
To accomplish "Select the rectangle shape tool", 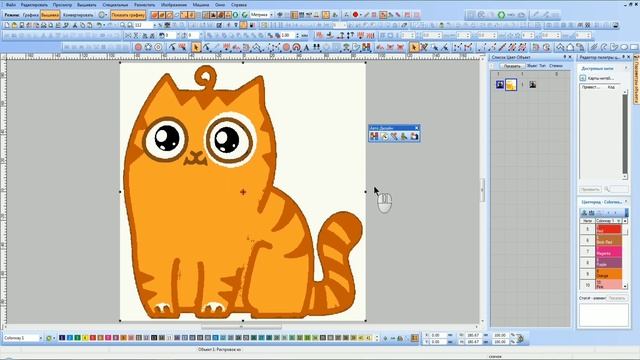I will (x=634, y=47).
